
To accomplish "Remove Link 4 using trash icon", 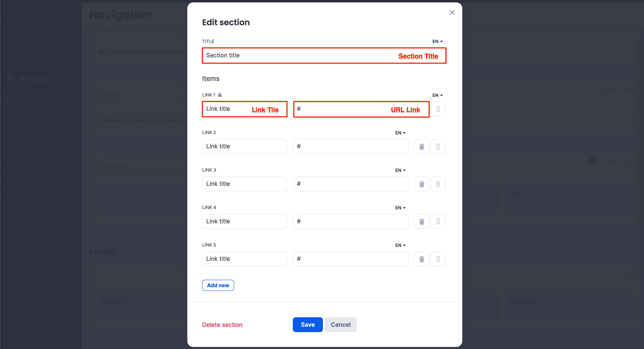I will point(422,221).
